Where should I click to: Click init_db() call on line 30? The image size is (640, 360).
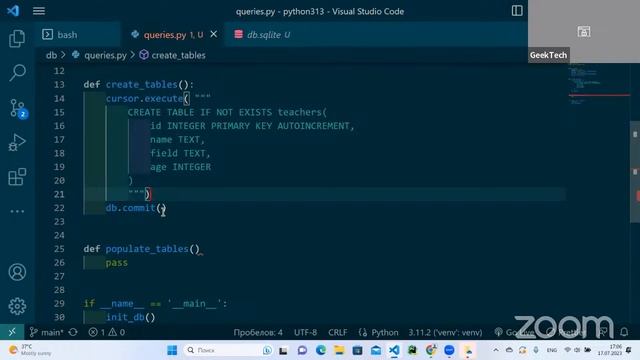coord(130,317)
